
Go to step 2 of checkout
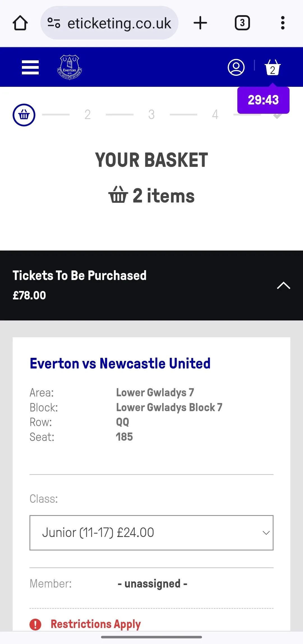(88, 115)
